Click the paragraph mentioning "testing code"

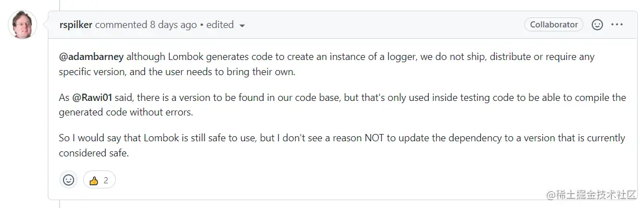342,105
